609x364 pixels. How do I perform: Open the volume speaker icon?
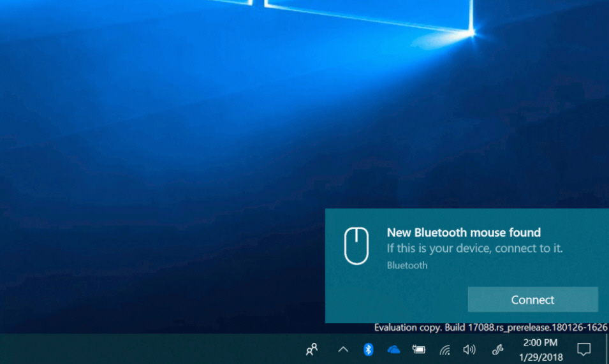point(469,349)
